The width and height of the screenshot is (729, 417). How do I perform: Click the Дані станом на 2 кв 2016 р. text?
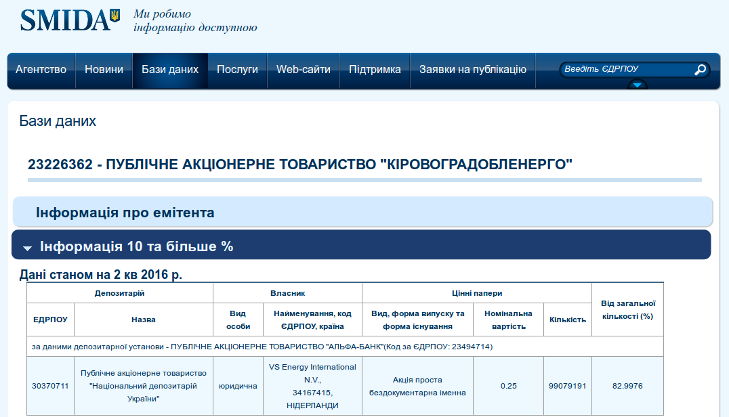coord(100,274)
